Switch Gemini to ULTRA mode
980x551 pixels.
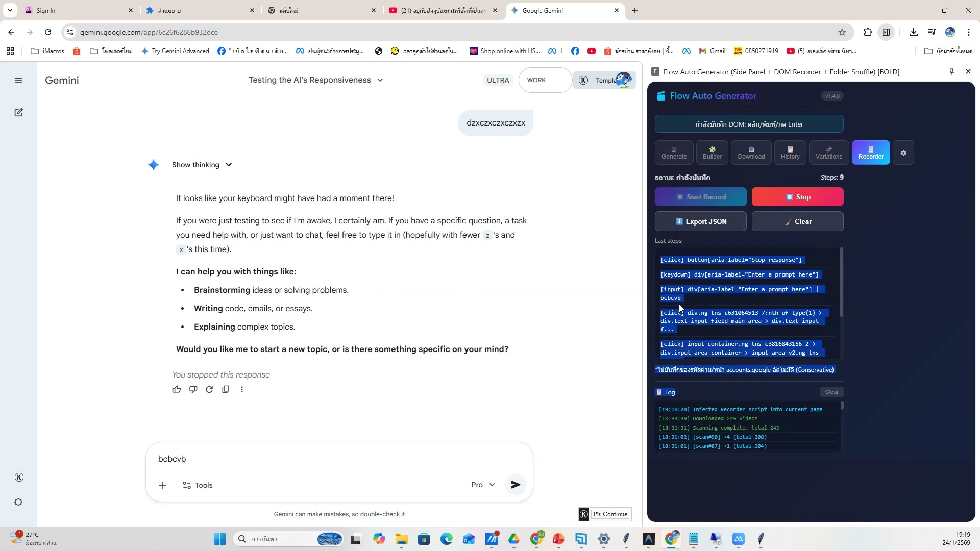coord(498,80)
